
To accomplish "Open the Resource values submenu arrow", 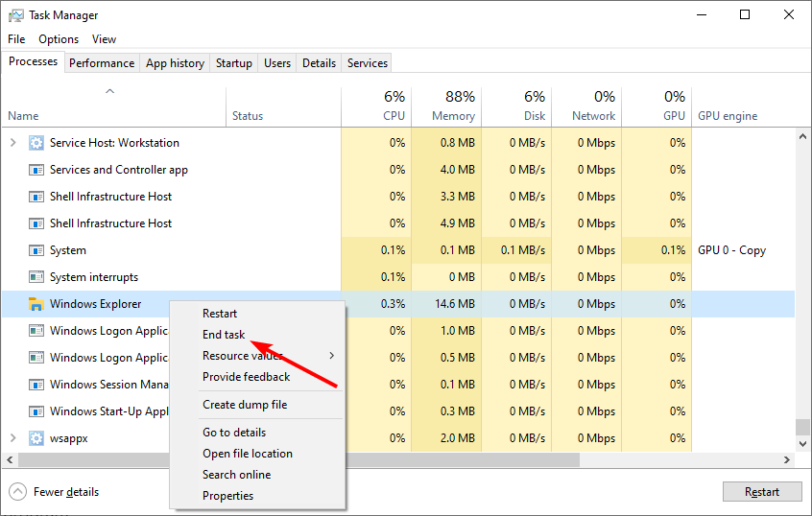I will pyautogui.click(x=332, y=356).
